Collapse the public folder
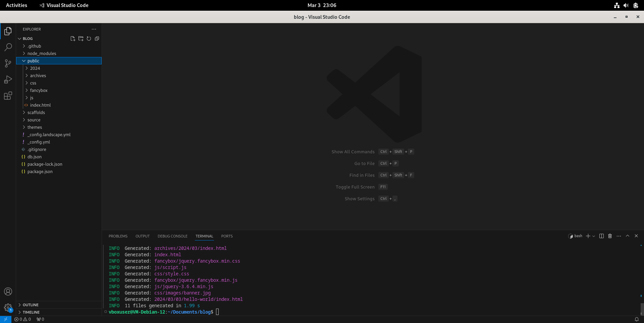 pyautogui.click(x=59, y=61)
